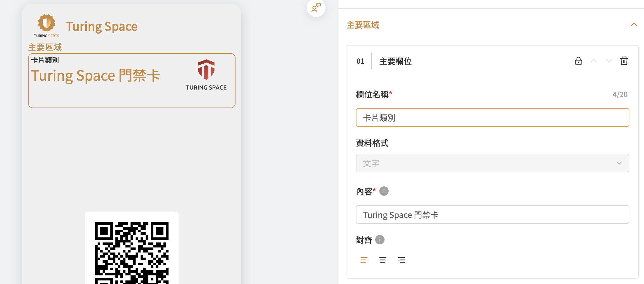Collapse the 主要區域 section
The width and height of the screenshot is (644, 284).
click(x=633, y=25)
